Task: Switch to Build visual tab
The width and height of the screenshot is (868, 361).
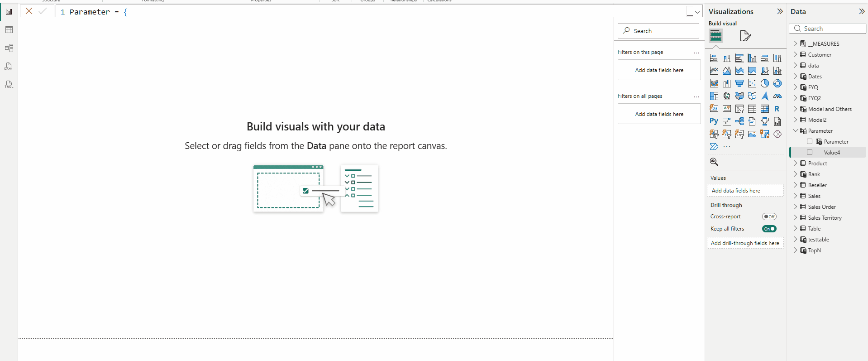Action: [x=716, y=36]
